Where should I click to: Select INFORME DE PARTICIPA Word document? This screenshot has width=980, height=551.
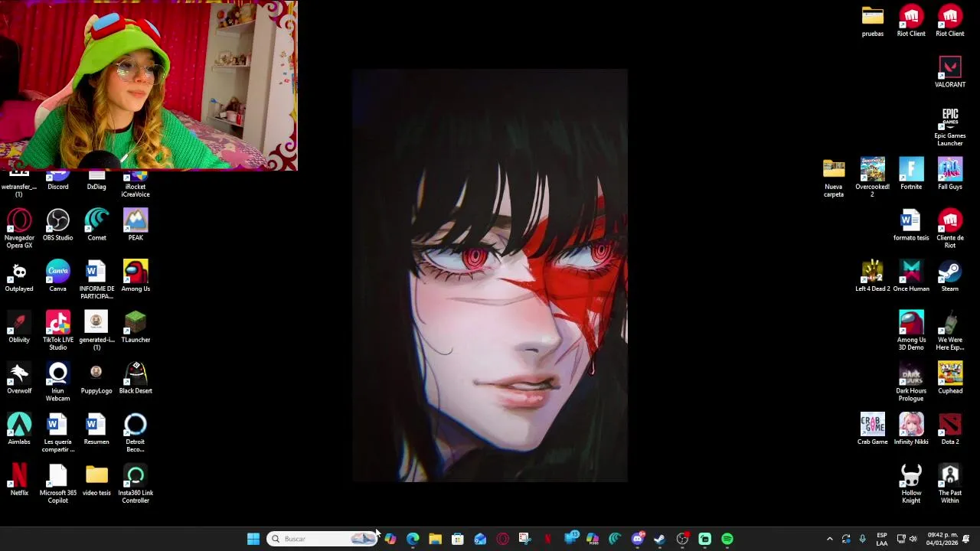(96, 280)
